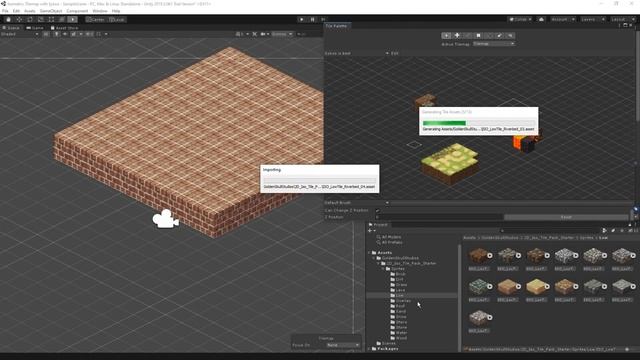Image resolution: width=640 pixels, height=360 pixels.
Task: Open the Gizmos dropdown
Action: (x=282, y=34)
